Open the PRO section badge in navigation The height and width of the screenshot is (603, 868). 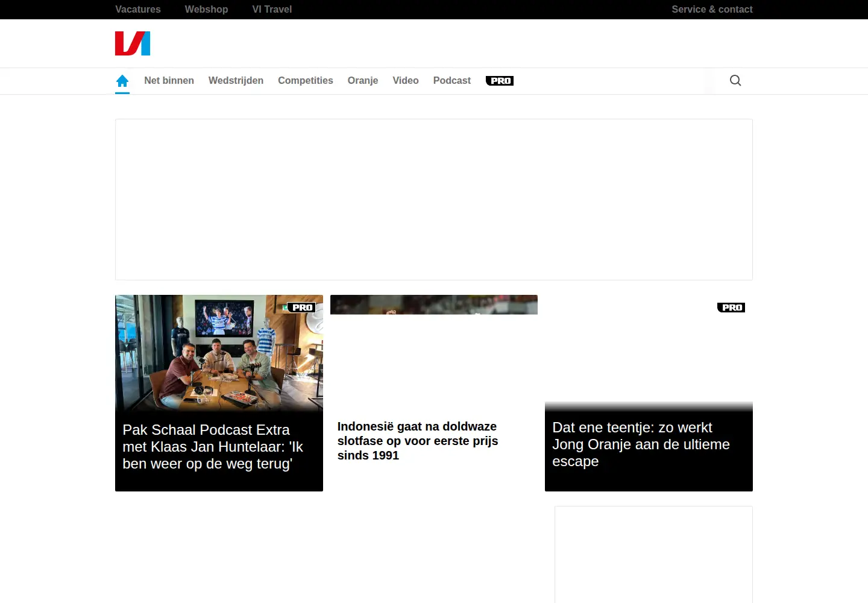click(x=500, y=81)
